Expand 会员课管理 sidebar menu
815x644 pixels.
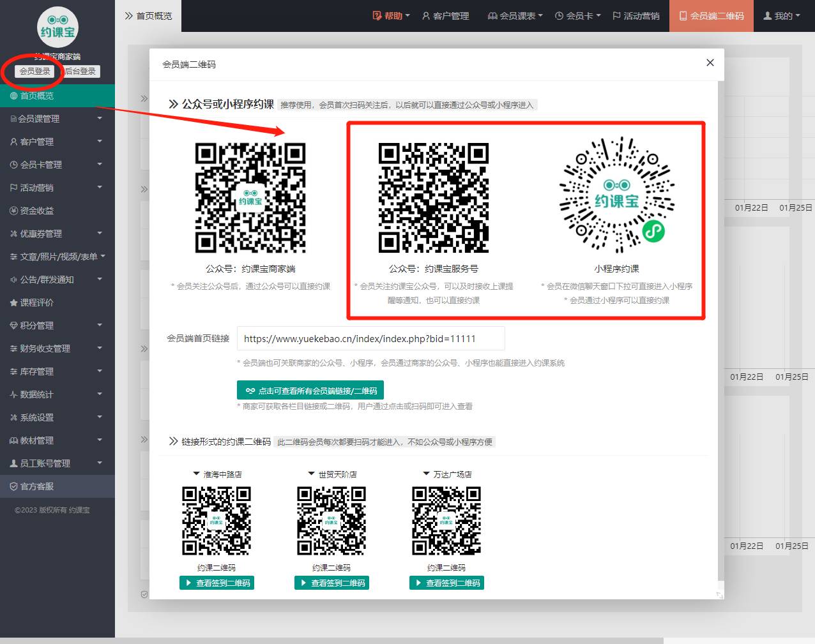[57, 119]
